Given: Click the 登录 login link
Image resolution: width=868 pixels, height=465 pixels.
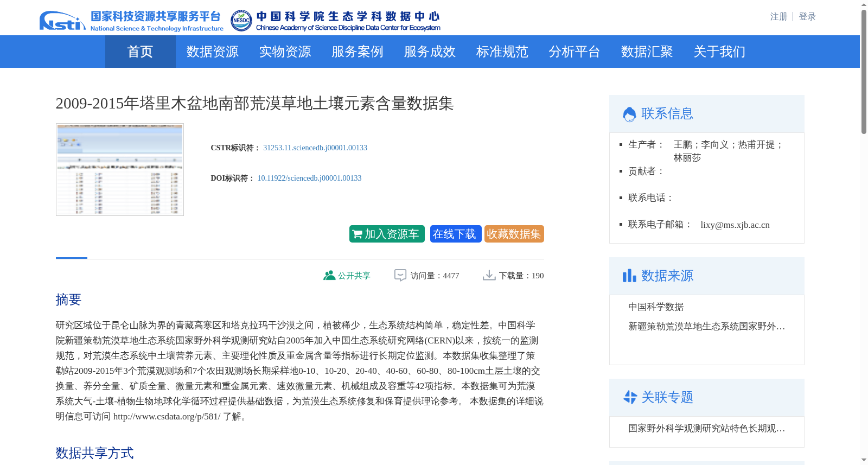Looking at the screenshot, I should point(807,17).
